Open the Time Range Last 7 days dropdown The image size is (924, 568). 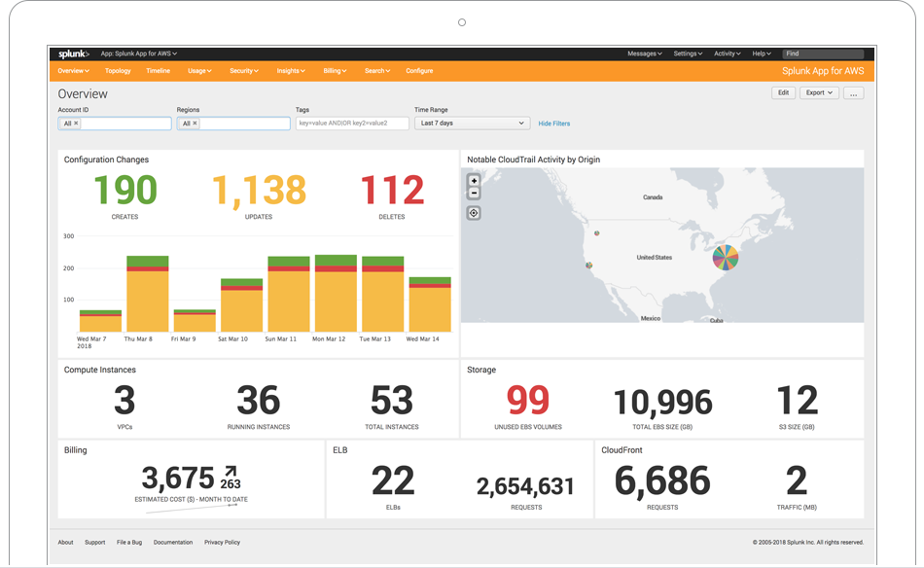click(472, 124)
